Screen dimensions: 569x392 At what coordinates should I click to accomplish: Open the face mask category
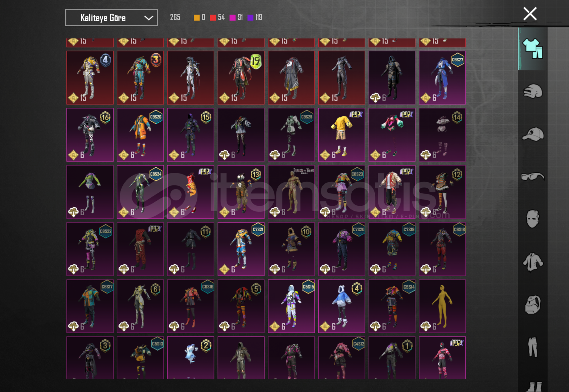pyautogui.click(x=532, y=219)
